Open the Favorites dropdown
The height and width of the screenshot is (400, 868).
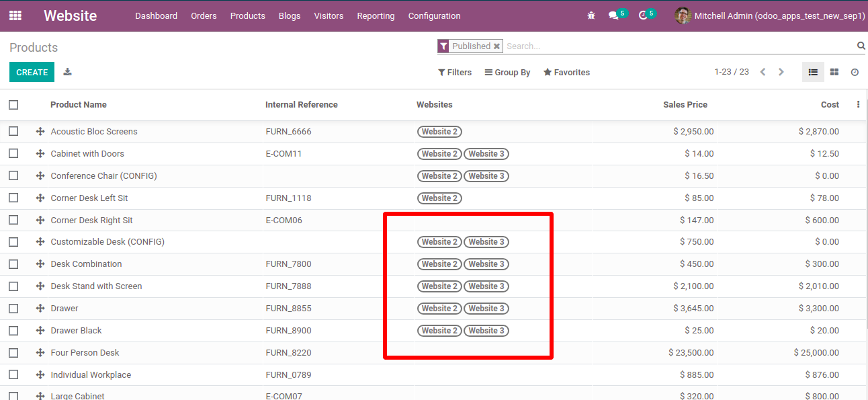(566, 73)
